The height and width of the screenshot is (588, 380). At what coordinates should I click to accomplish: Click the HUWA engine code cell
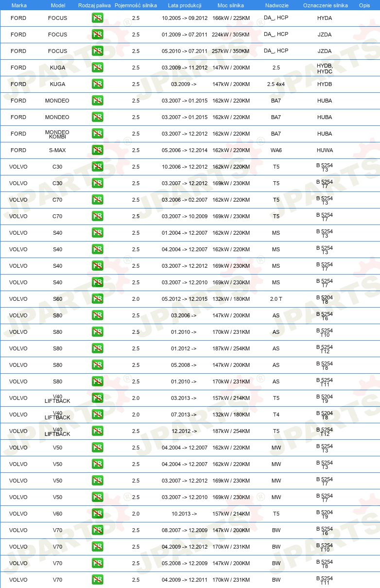(x=325, y=150)
